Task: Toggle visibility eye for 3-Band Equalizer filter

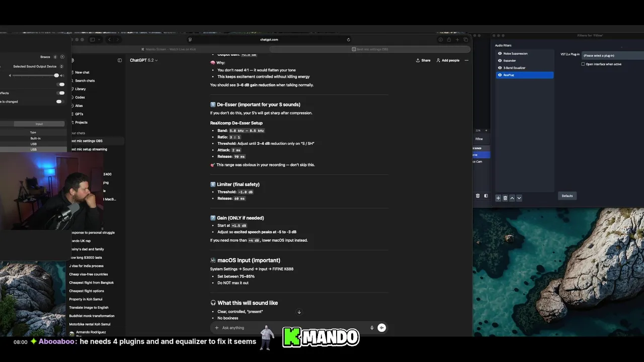Action: click(500, 67)
